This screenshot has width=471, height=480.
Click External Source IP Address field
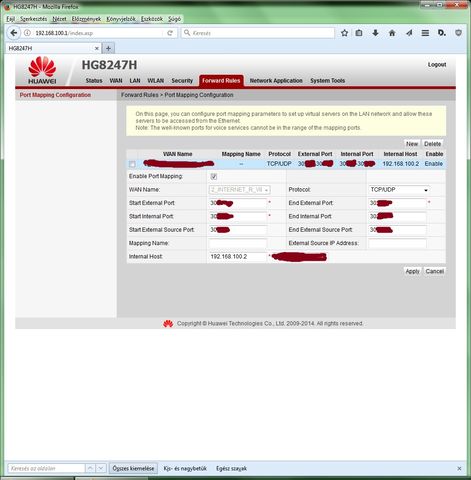tap(397, 243)
